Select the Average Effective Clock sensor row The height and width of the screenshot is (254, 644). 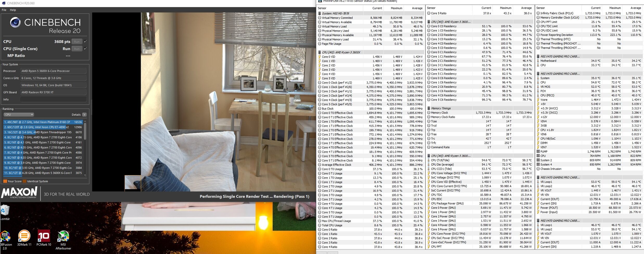click(371, 165)
